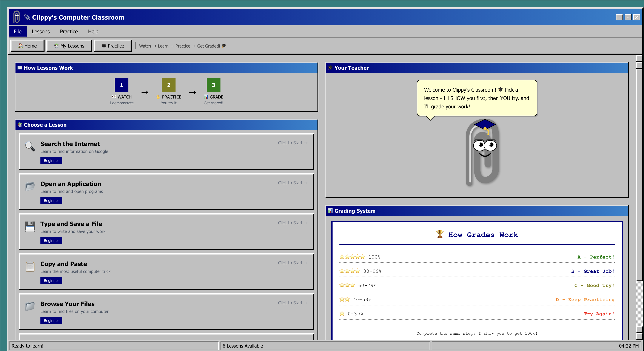Click the magnifying glass Search lesson icon
The width and height of the screenshot is (644, 351).
pyautogui.click(x=30, y=146)
